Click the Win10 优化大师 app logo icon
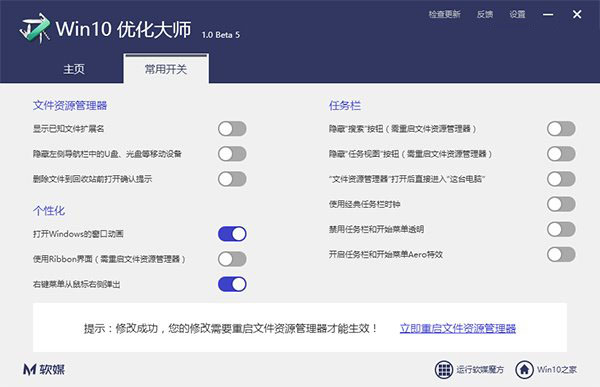 point(35,28)
